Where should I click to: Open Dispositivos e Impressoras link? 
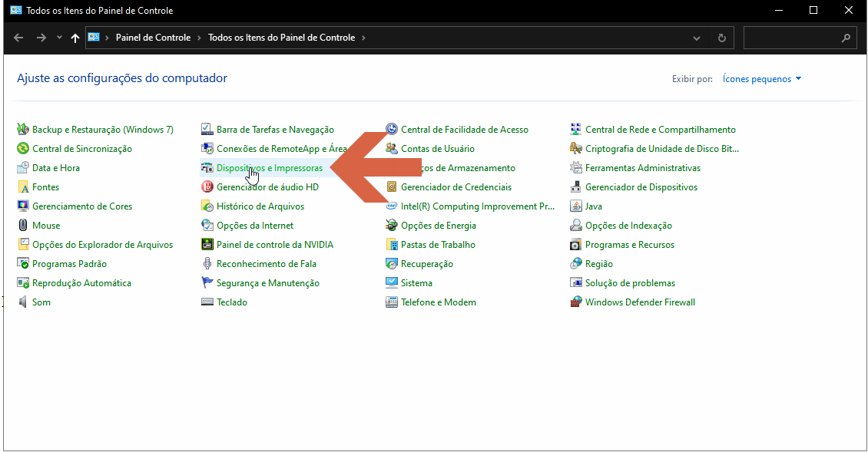(x=269, y=167)
